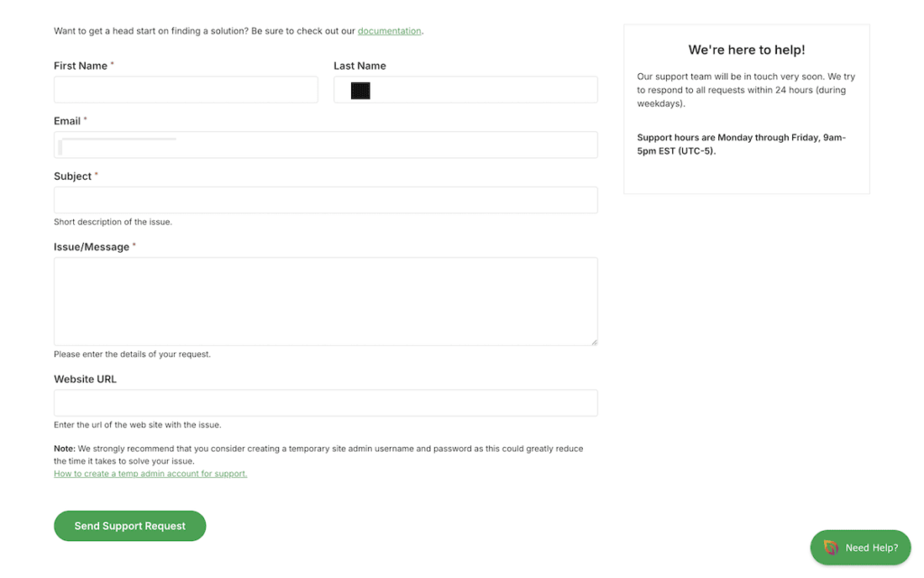
Task: Click the Send Support Request button
Action: pyautogui.click(x=130, y=526)
